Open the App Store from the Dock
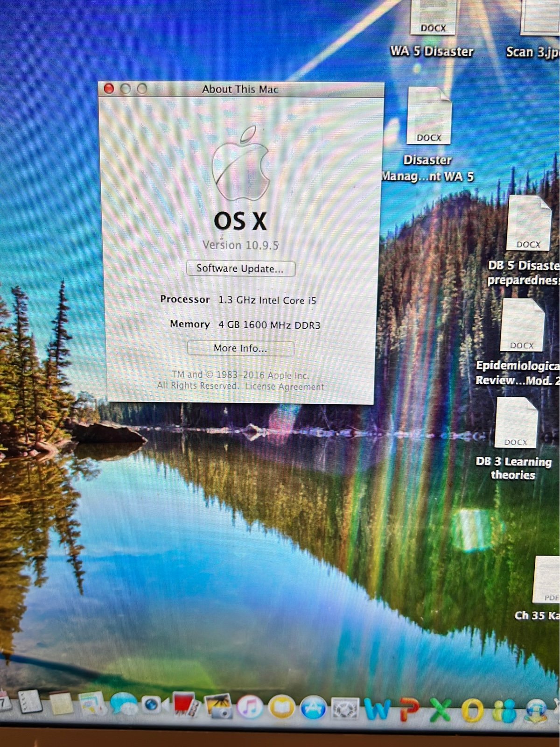Image resolution: width=560 pixels, height=747 pixels. point(313,709)
